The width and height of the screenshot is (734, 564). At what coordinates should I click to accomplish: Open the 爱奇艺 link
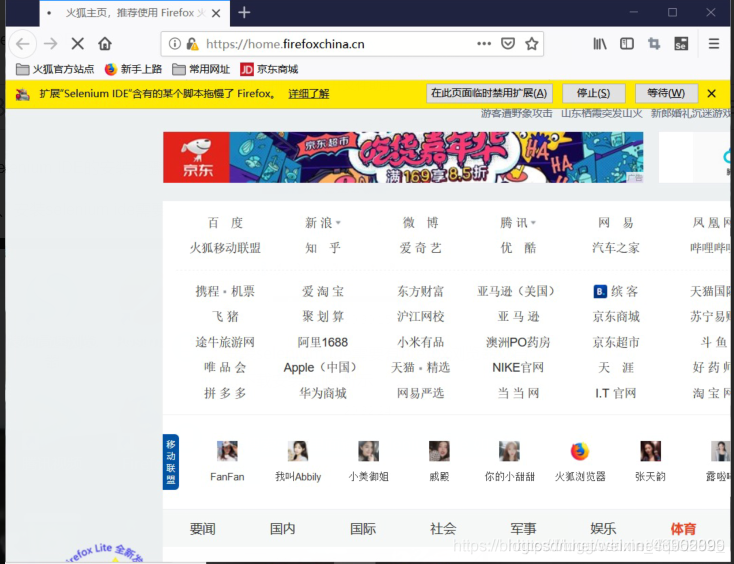[x=420, y=248]
